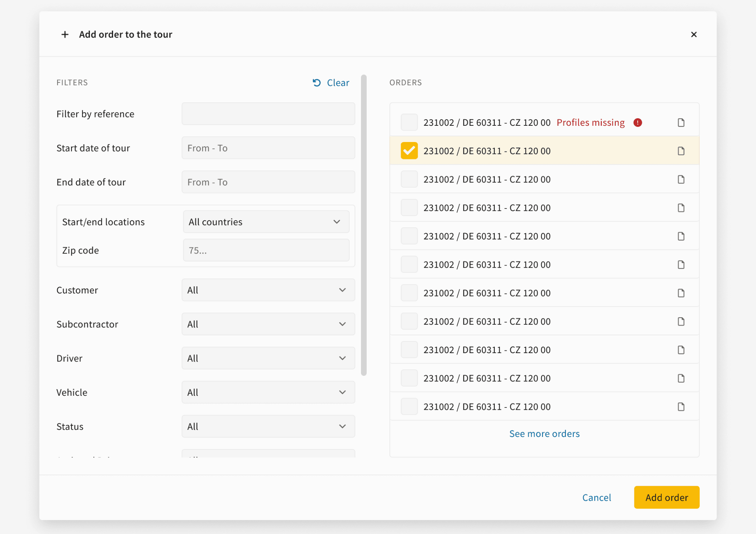Click the red error alert icon

638,123
